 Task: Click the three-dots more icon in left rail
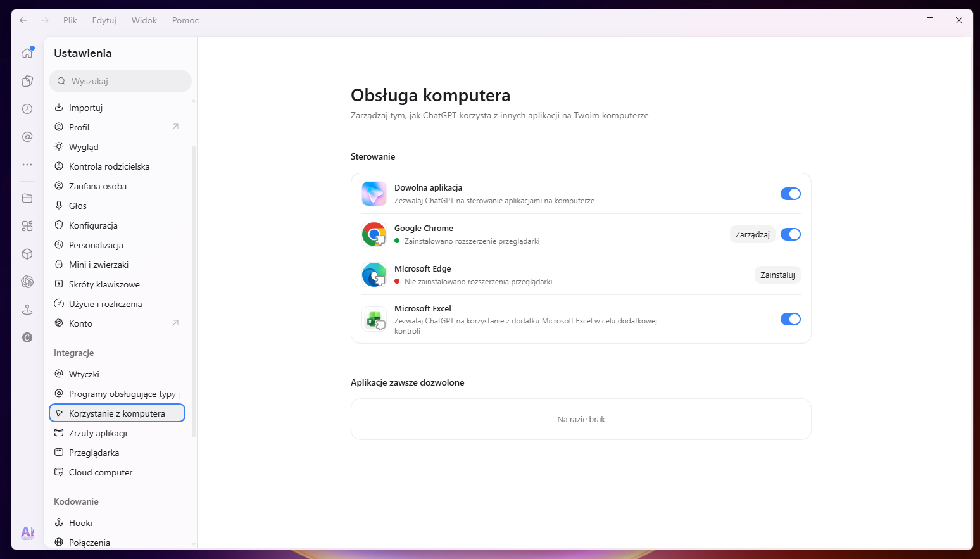(27, 165)
